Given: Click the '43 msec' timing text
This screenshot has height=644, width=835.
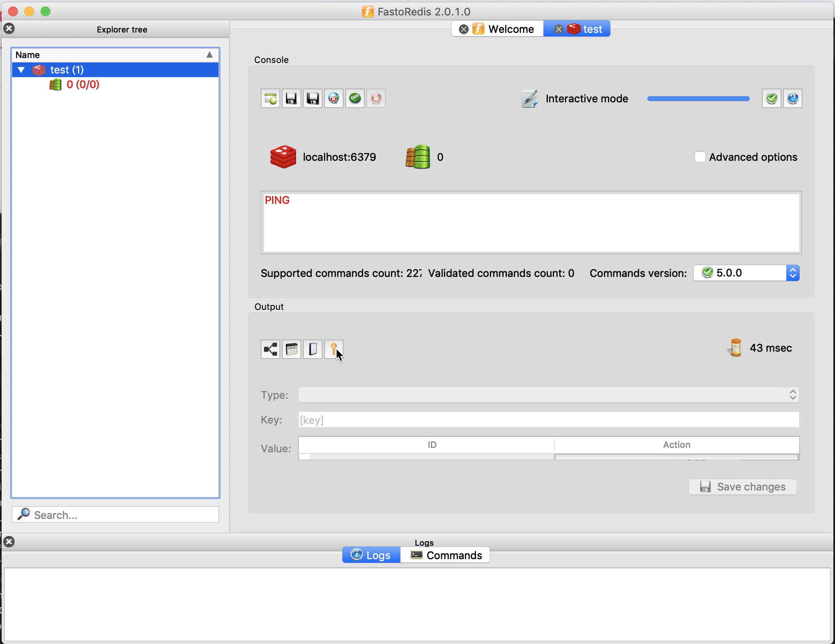Looking at the screenshot, I should pyautogui.click(x=771, y=348).
